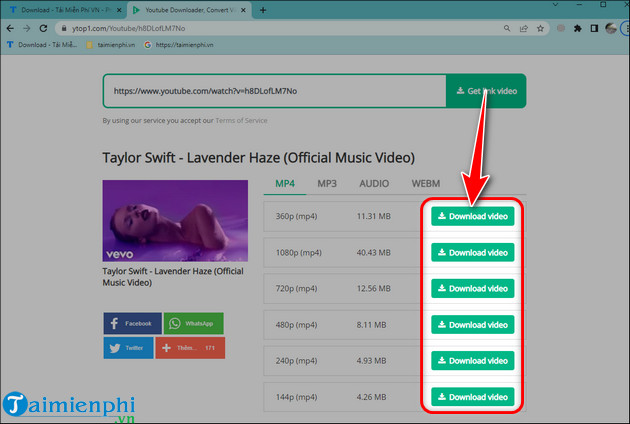
Task: Download the 1080p mp4 video
Action: (x=472, y=252)
